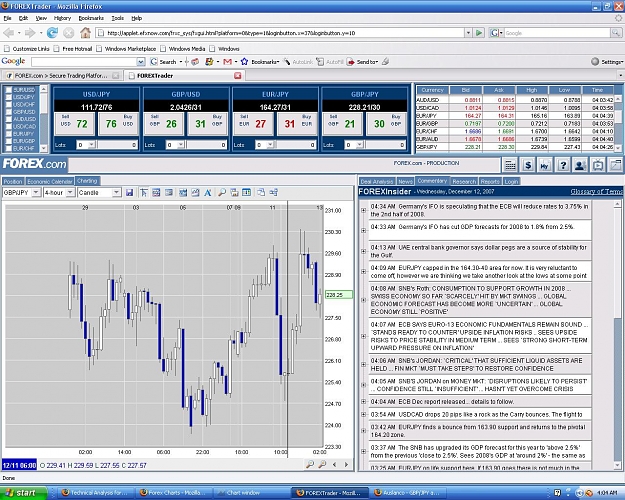Image resolution: width=625 pixels, height=500 pixels.
Task: Open the Deal Analysis tab
Action: click(x=377, y=181)
